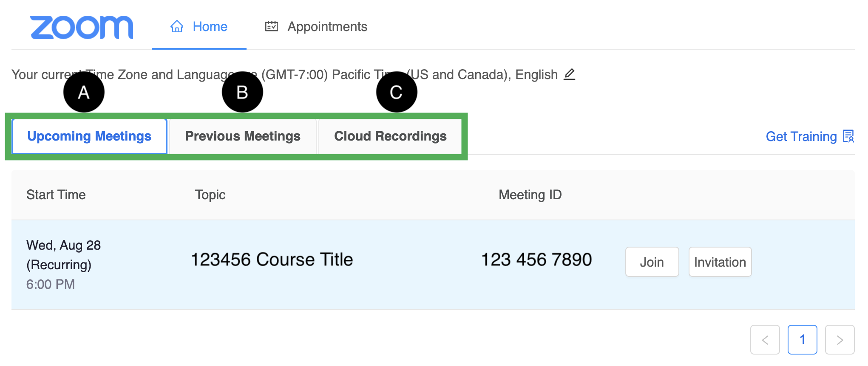The height and width of the screenshot is (366, 868).
Task: Click the Zoom logo
Action: 82,28
